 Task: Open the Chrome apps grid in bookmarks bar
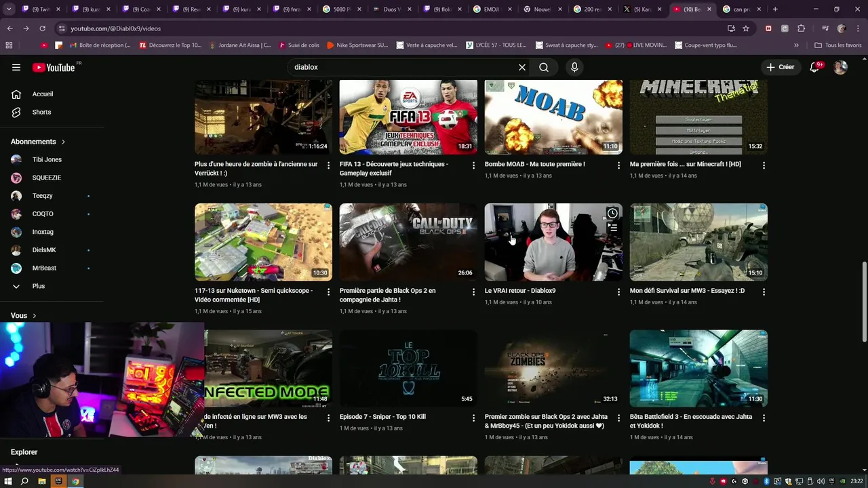[x=9, y=45]
